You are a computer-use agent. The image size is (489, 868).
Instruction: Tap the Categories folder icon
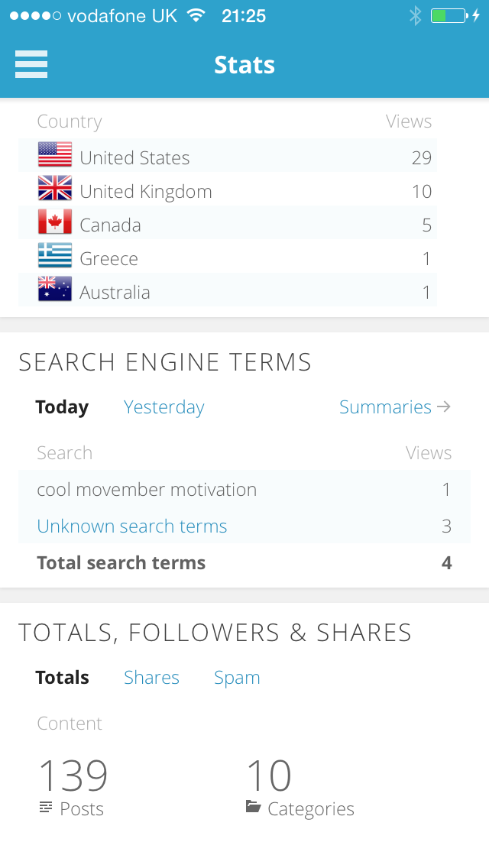coord(253,807)
